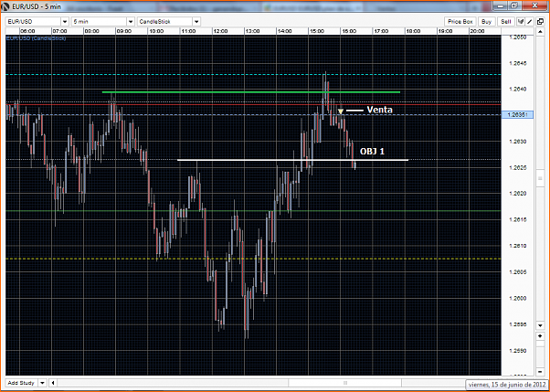Open the CandleStick chart type dropdown
Viewport: 550px width, 392px height.
[169, 21]
